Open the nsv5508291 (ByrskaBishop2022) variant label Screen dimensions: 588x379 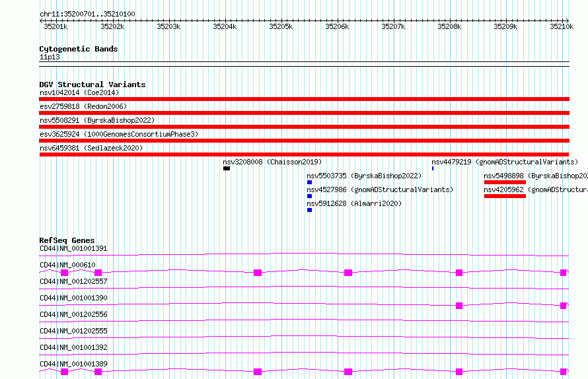tap(97, 120)
